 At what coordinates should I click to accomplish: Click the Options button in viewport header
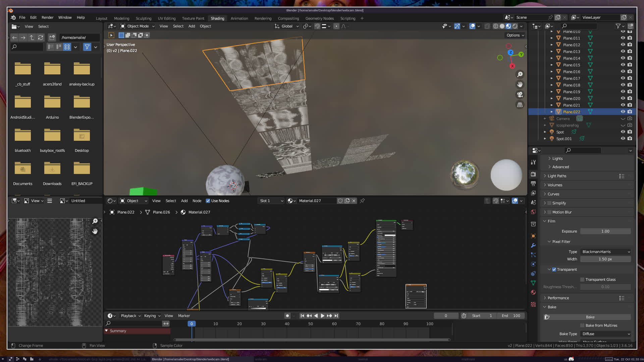click(515, 35)
